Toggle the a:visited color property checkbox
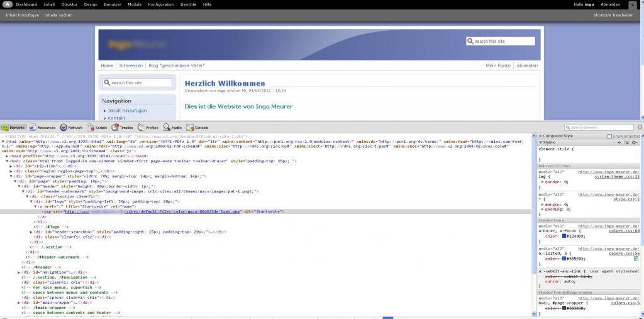This screenshot has height=319, width=644. (636, 259)
